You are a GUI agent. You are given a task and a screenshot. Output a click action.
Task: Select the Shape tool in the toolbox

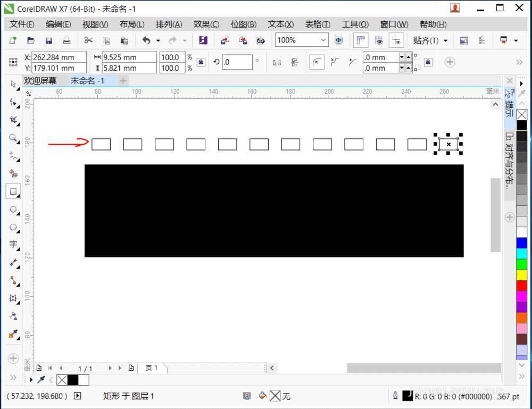pyautogui.click(x=13, y=102)
